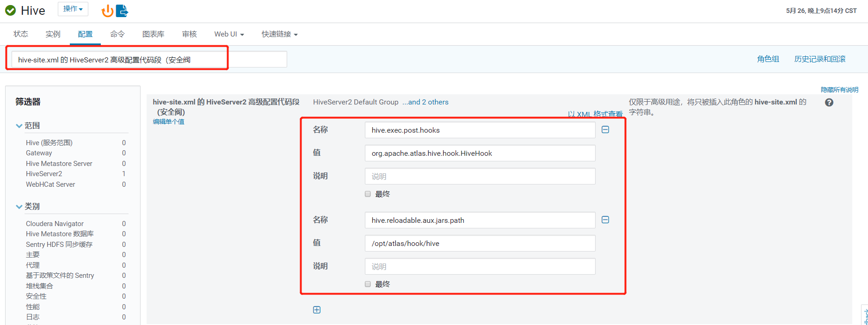This screenshot has width=868, height=325.
Task: Click the /opt/atlas/hook/hive value field
Action: tap(480, 243)
